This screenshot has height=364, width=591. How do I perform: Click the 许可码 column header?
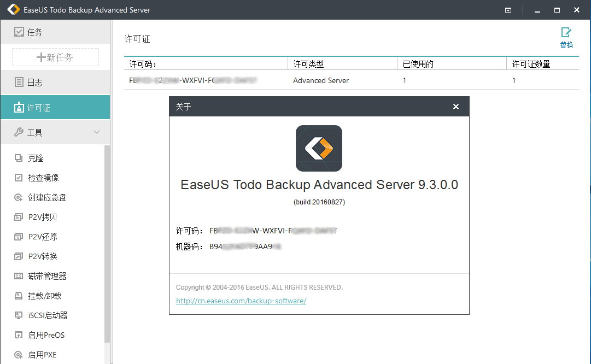(x=206, y=64)
